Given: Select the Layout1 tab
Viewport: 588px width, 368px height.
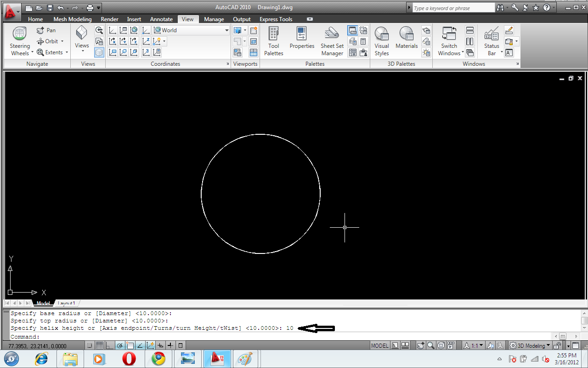Looking at the screenshot, I should point(66,304).
